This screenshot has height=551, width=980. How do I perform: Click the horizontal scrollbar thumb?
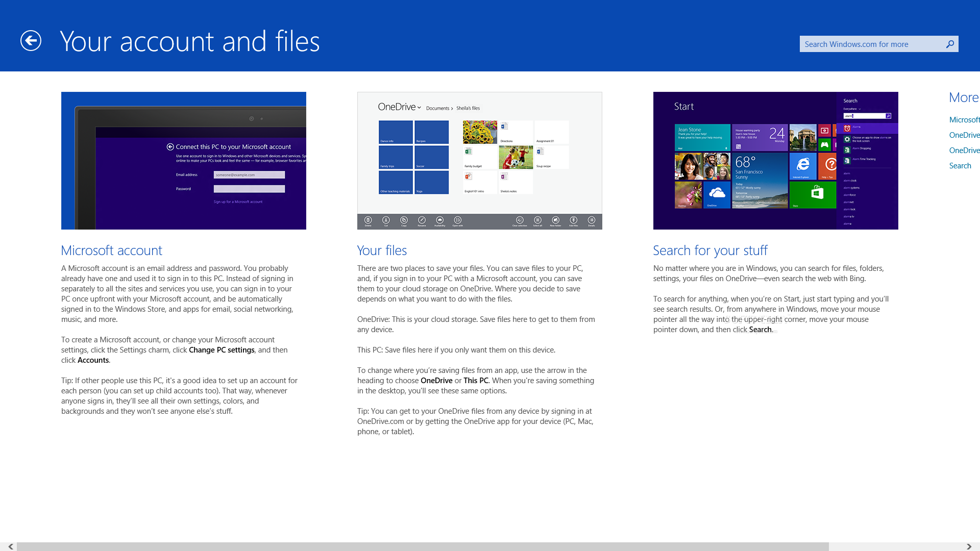click(x=423, y=546)
